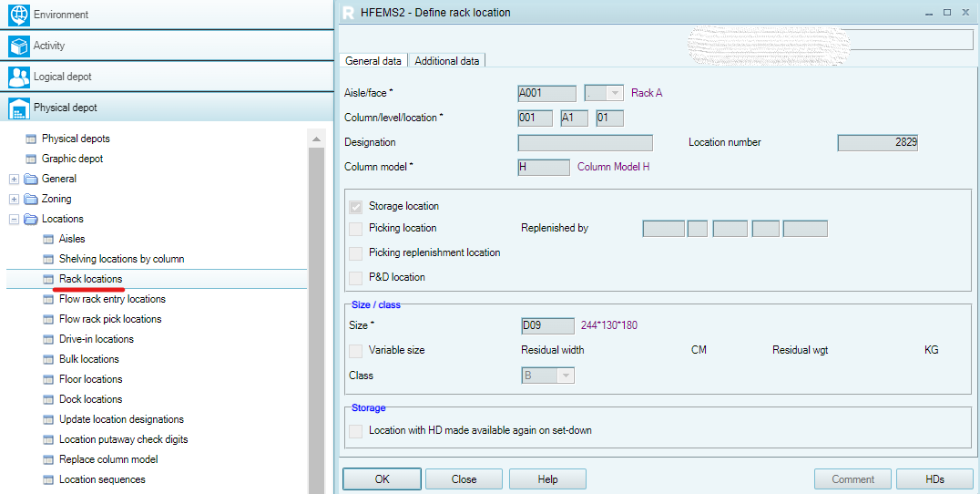Click the HFEMS2 window title R icon
This screenshot has width=980, height=494.
[x=349, y=12]
